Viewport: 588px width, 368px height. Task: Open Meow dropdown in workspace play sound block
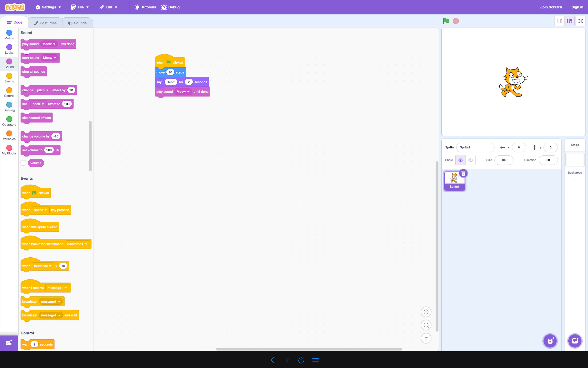tap(183, 92)
